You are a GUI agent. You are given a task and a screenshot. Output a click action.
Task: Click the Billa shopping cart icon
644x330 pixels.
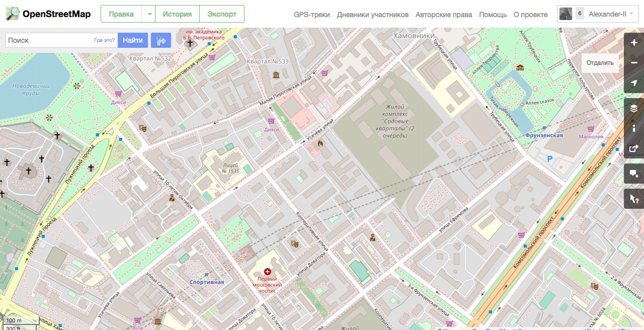137,320
